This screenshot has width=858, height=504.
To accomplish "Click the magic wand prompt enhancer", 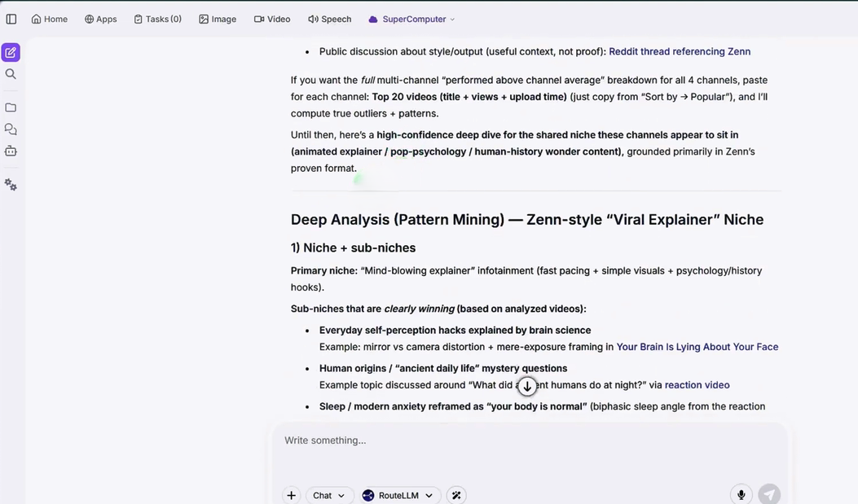I will [456, 495].
